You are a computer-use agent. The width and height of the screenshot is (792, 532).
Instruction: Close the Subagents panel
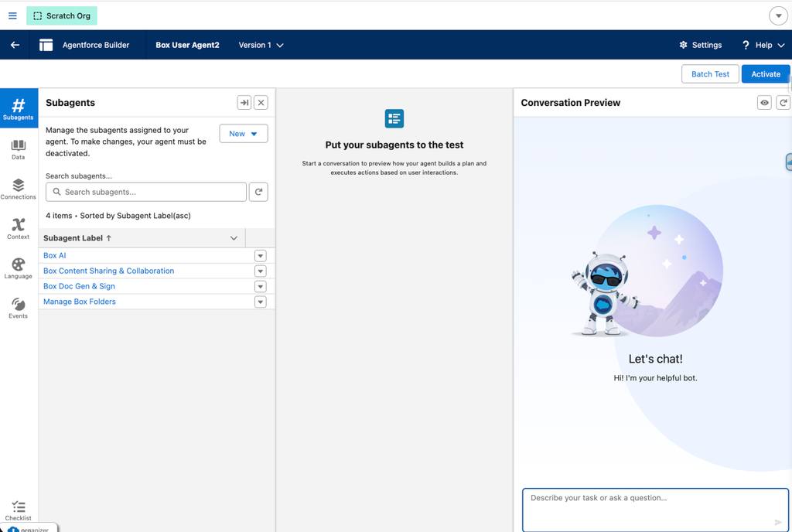coord(261,103)
